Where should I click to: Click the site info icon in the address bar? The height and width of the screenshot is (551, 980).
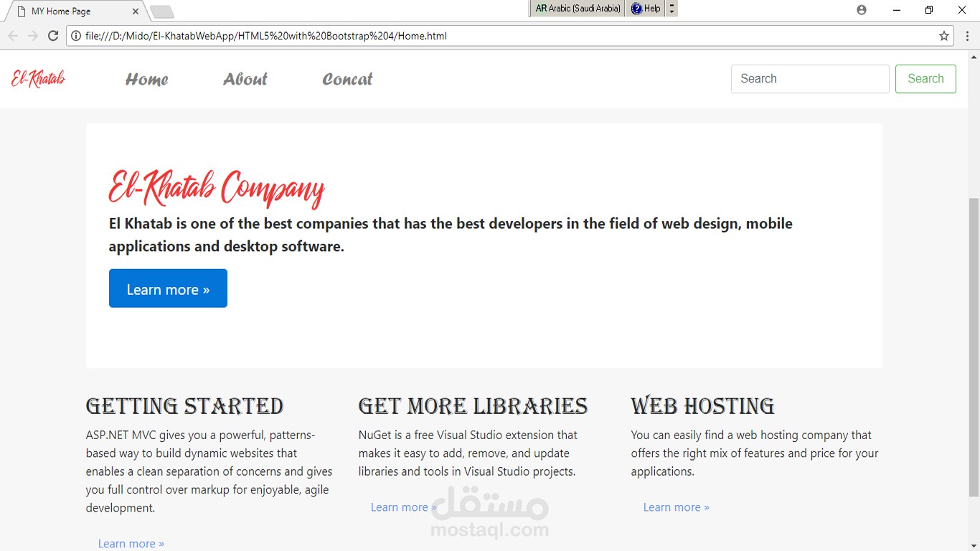(76, 36)
